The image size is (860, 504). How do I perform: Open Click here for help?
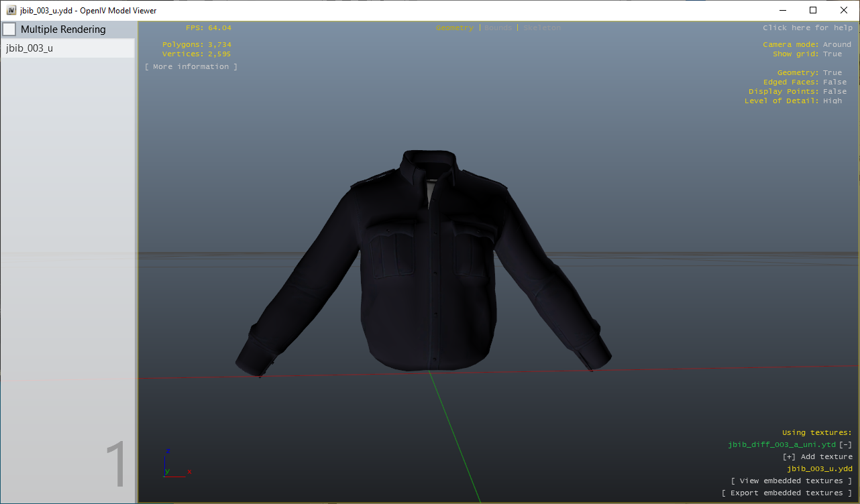[x=808, y=27]
